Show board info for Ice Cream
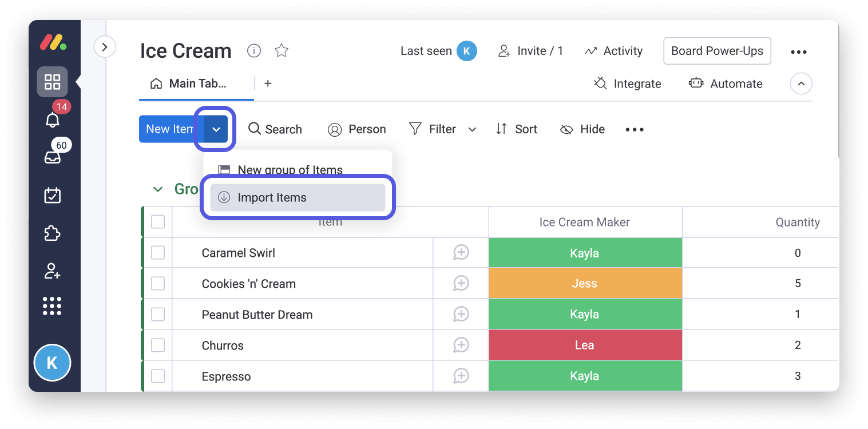This screenshot has height=429, width=868. [x=254, y=51]
